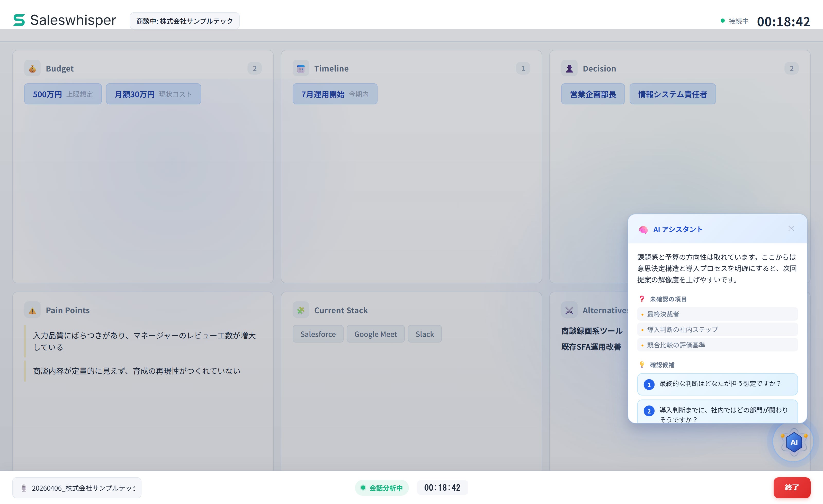The height and width of the screenshot is (504, 823).
Task: Click the 7月運用開始 timeline chip
Action: tap(335, 94)
